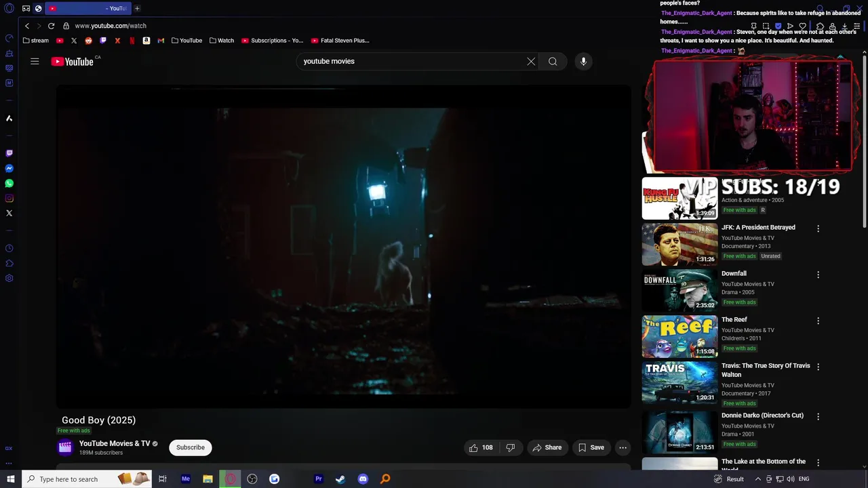Open options menu for Donnie Darko (Director's Cut)
This screenshot has width=868, height=488.
[818, 416]
